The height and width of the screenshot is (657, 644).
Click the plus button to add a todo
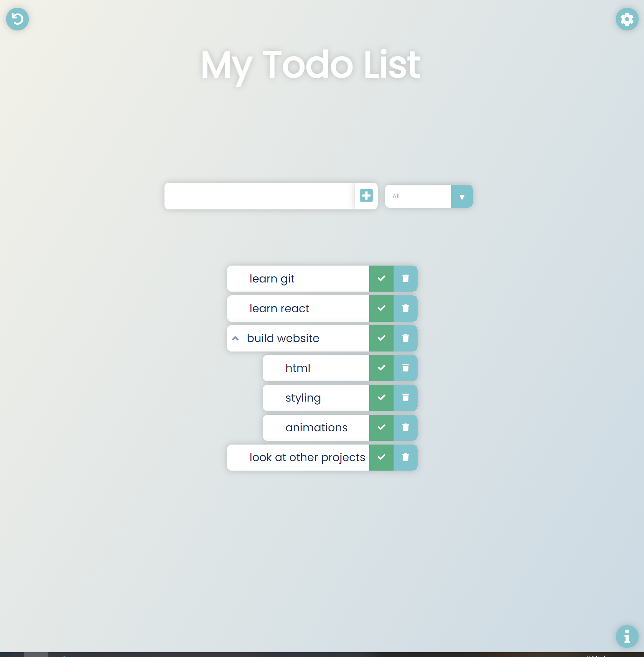click(366, 196)
